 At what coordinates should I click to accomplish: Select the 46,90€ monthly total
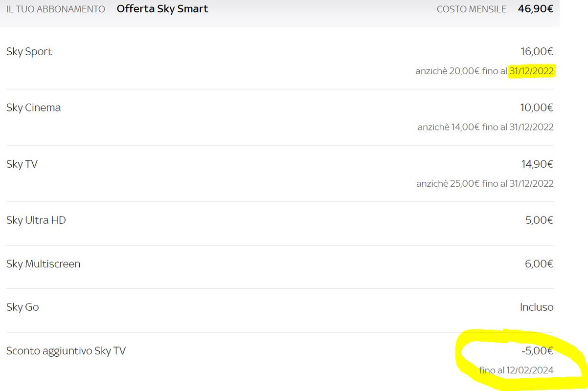click(x=536, y=9)
